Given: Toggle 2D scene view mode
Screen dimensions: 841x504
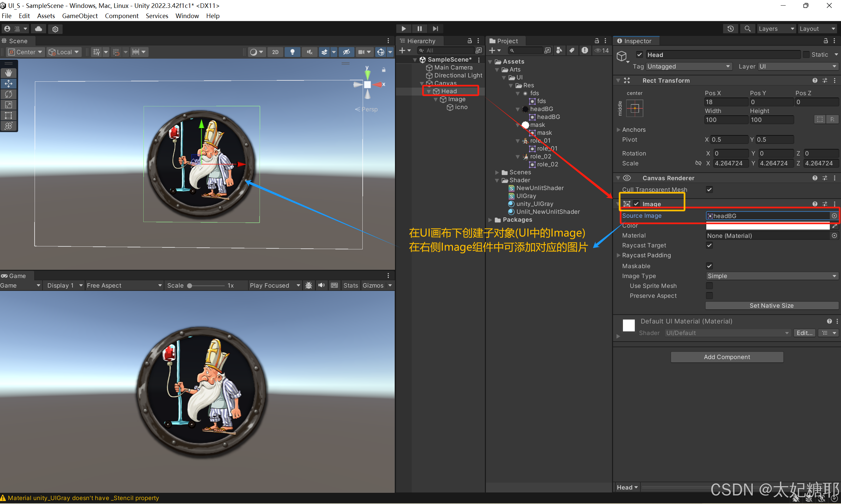Looking at the screenshot, I should click(x=275, y=52).
